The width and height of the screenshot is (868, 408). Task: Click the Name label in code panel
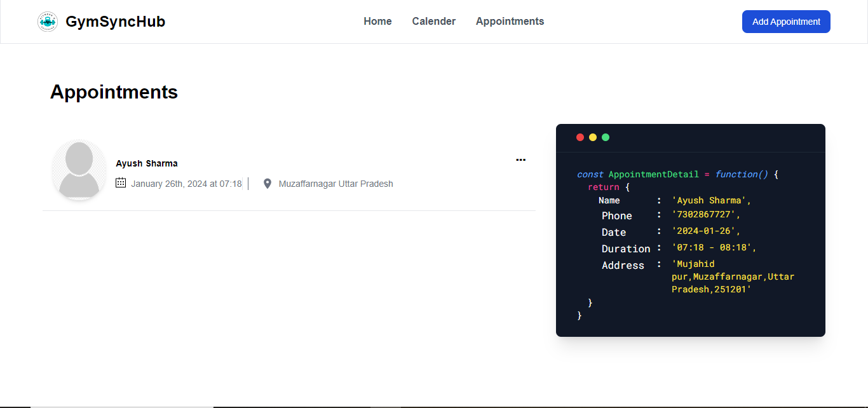[x=609, y=200]
